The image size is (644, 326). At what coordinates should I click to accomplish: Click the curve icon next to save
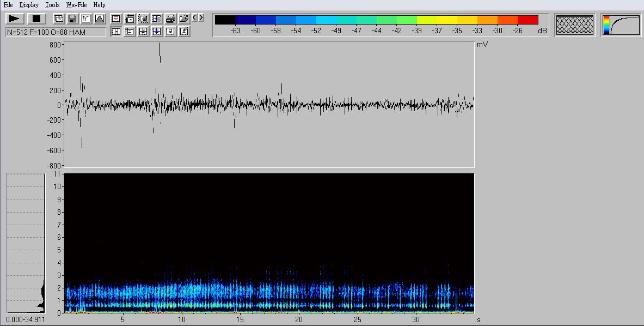tap(86, 19)
